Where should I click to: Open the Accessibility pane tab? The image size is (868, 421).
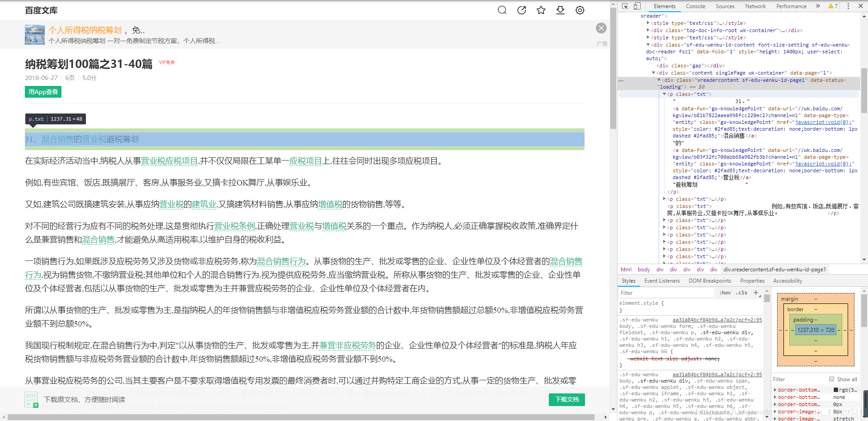click(x=788, y=281)
